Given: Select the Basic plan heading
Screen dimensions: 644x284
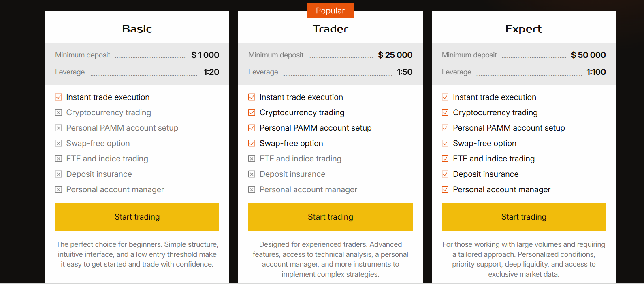Looking at the screenshot, I should coord(137,29).
